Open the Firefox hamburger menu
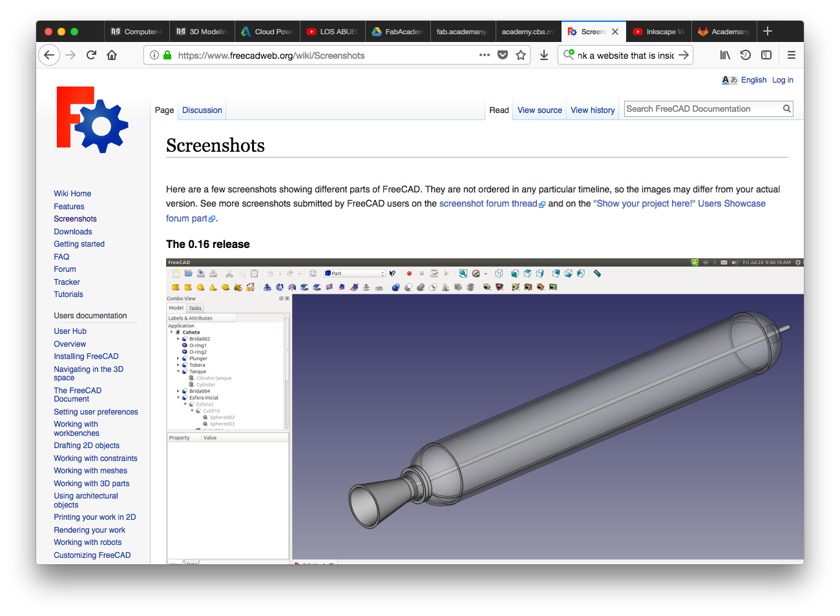The image size is (840, 616). (792, 56)
